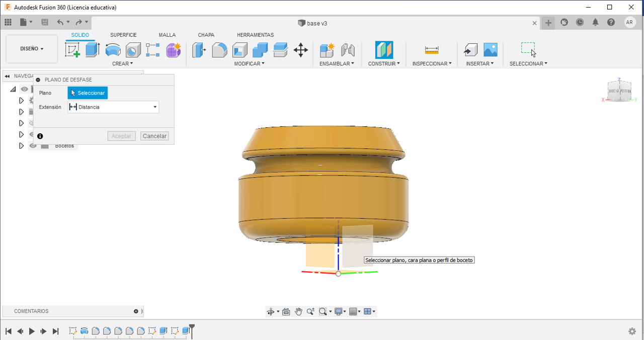Viewport: 644px width, 340px height.
Task: Select the Combine tool
Action: pyautogui.click(x=260, y=50)
